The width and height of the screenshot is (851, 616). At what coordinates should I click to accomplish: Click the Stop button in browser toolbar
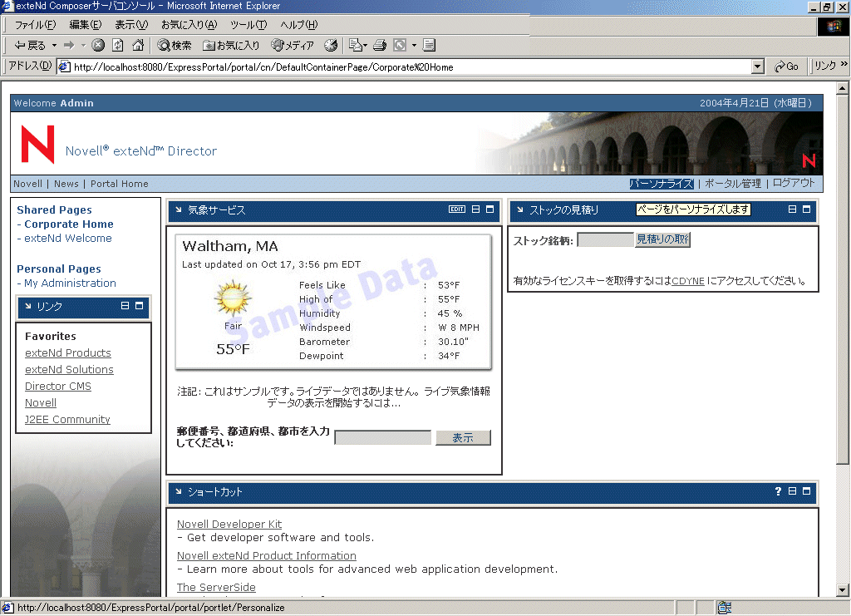click(98, 46)
